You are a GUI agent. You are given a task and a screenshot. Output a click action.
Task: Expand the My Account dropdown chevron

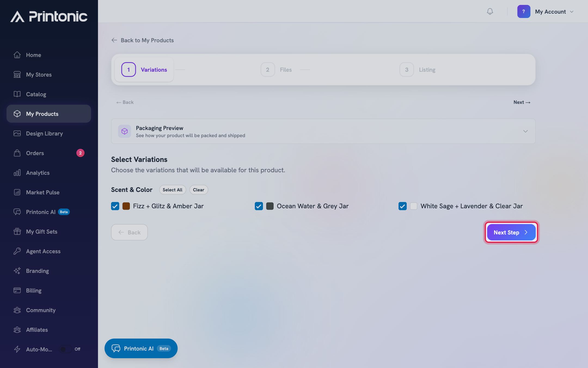[572, 12]
